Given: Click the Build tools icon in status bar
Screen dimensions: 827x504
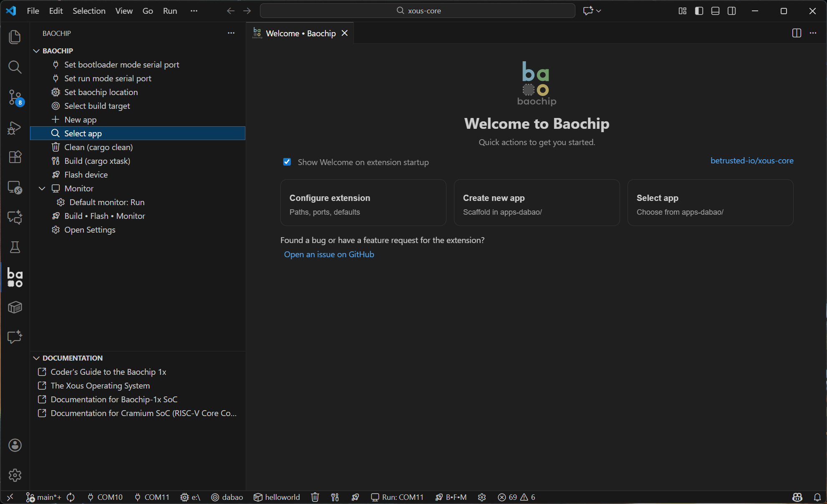Looking at the screenshot, I should coord(335,497).
